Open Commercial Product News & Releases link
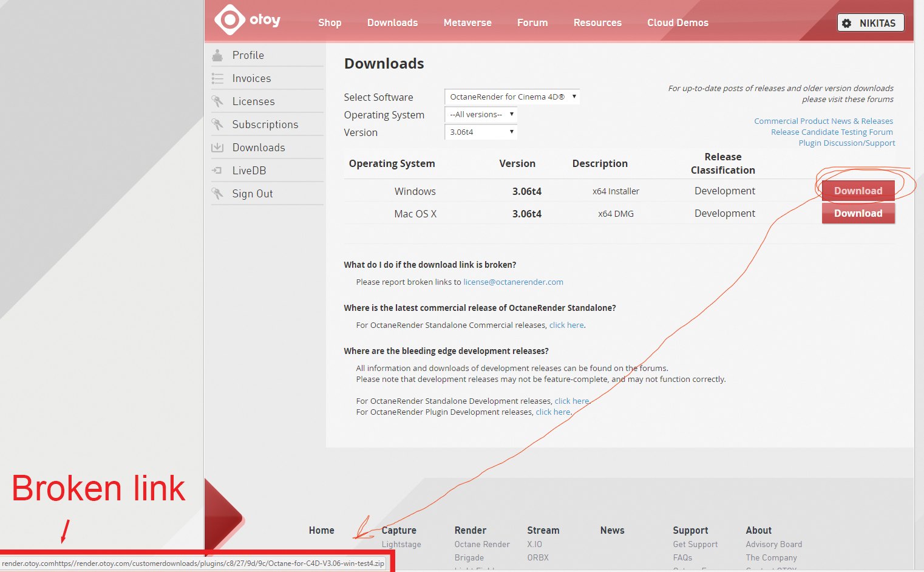 [x=824, y=121]
